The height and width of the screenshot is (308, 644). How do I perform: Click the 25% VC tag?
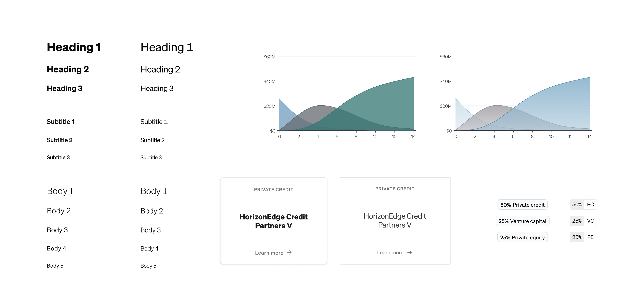[x=583, y=221]
